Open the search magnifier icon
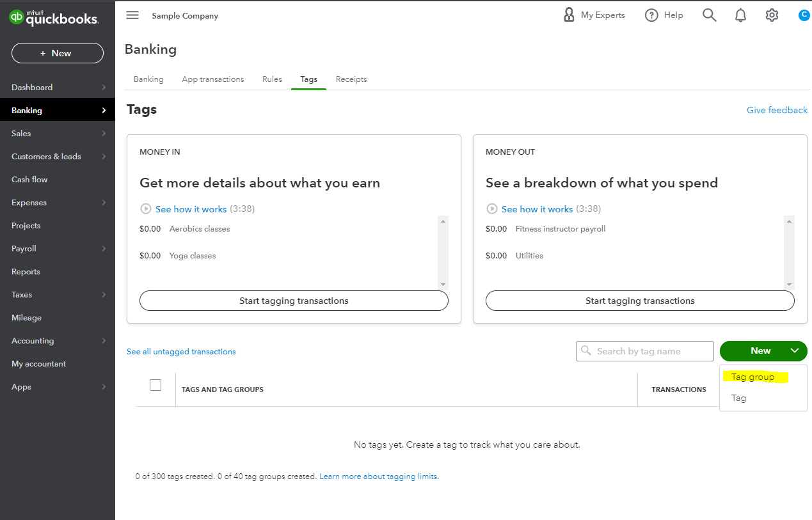 tap(709, 15)
